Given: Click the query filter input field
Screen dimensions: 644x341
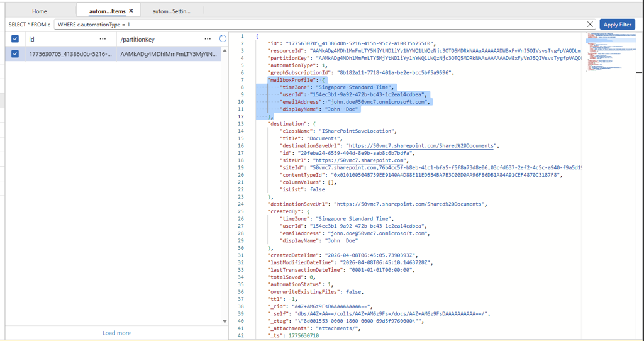Looking at the screenshot, I should coord(320,25).
